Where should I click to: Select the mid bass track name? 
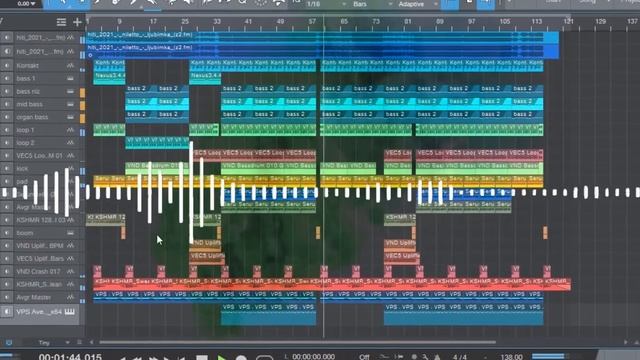[x=29, y=104]
